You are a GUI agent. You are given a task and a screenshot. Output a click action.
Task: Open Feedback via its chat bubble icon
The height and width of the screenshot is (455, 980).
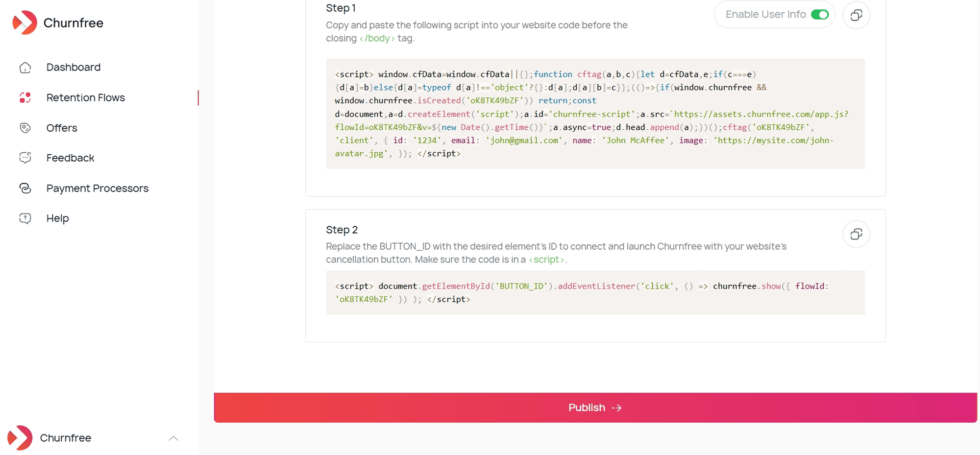point(25,158)
